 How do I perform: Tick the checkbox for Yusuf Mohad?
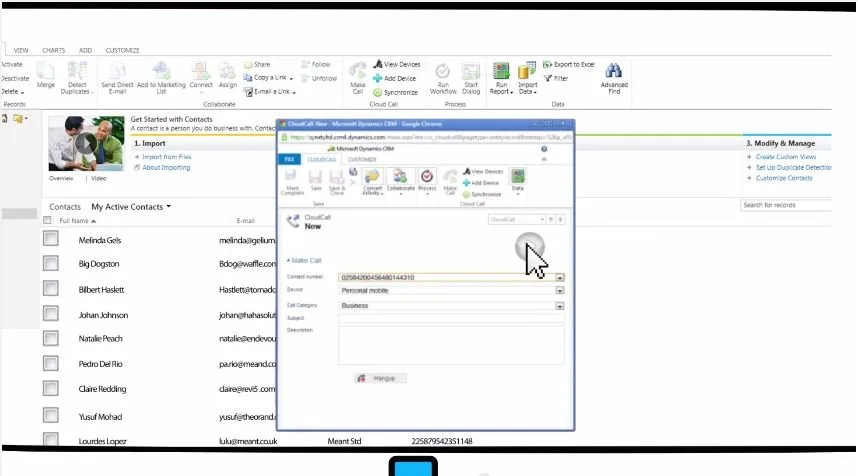click(x=51, y=415)
